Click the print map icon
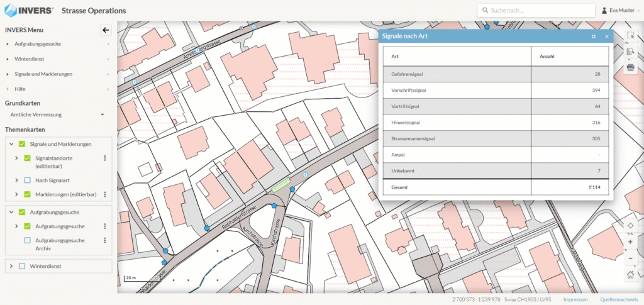 630,67
